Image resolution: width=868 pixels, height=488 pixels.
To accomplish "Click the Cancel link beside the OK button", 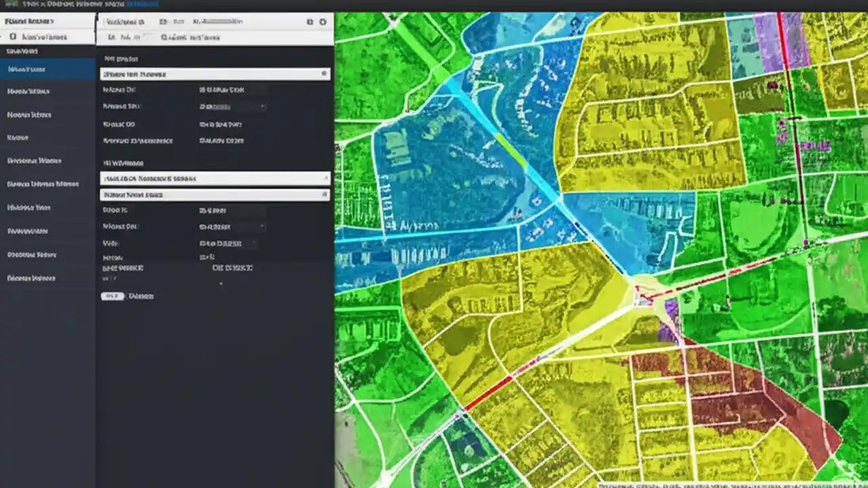I will [x=141, y=296].
